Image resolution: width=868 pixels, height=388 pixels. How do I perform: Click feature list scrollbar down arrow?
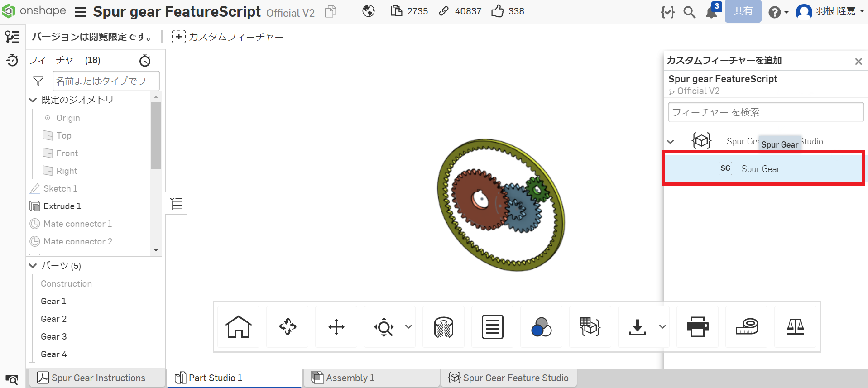coord(156,250)
